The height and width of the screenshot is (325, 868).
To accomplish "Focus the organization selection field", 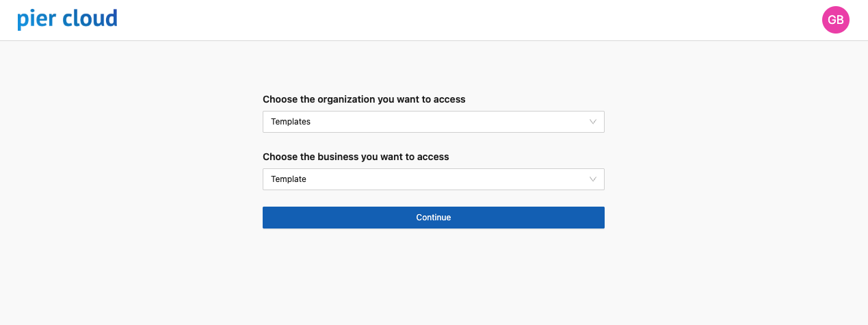I will 433,122.
